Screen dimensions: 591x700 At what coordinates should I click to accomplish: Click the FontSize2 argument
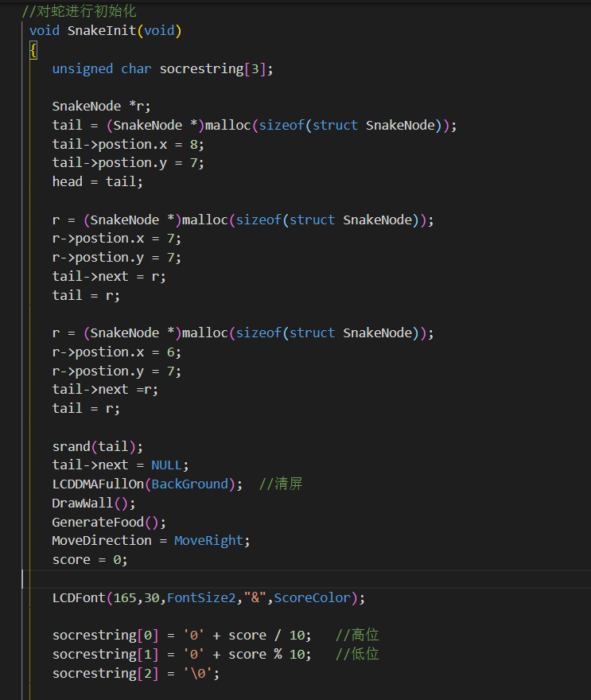[x=201, y=597]
